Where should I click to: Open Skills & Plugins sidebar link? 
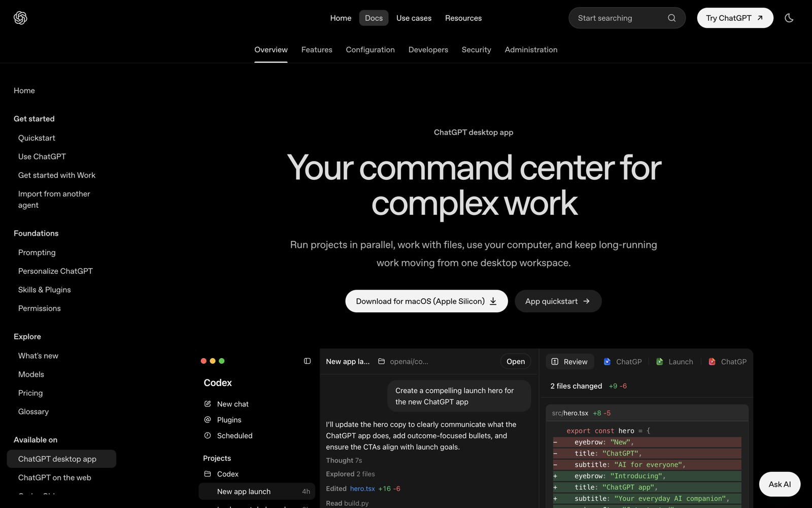click(45, 290)
